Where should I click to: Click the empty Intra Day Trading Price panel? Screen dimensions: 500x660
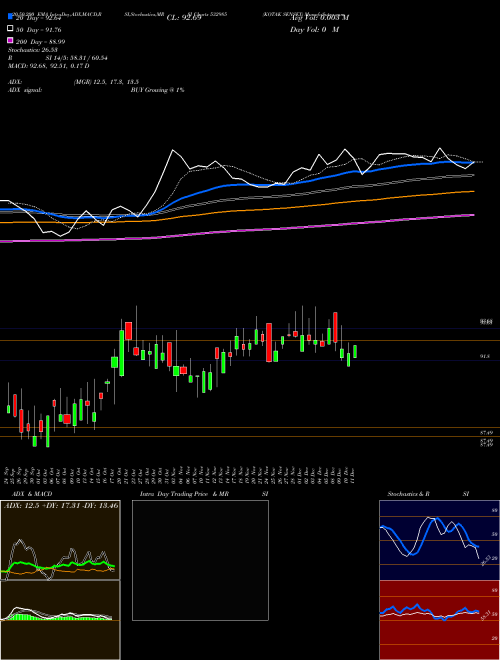click(x=200, y=560)
